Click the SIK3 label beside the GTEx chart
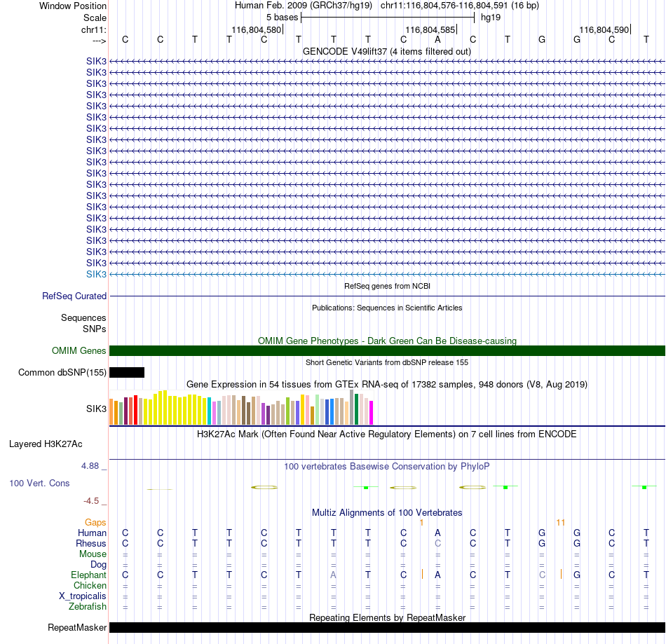 point(96,409)
